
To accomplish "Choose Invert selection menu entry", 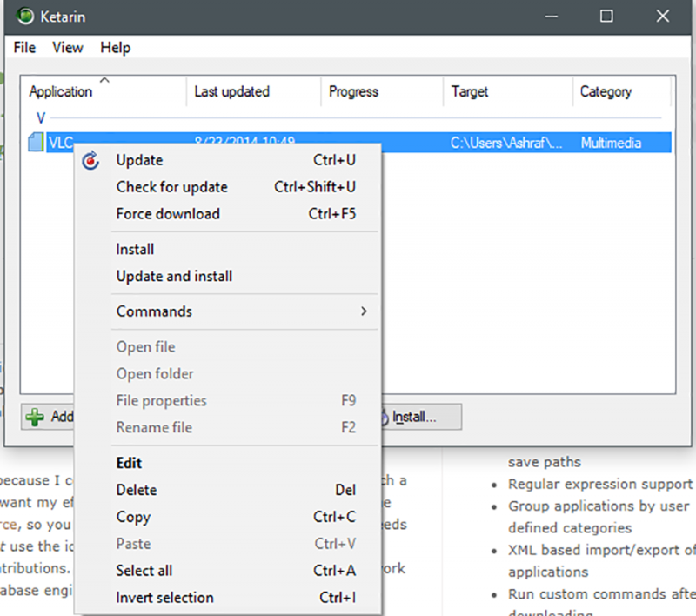I will [164, 598].
